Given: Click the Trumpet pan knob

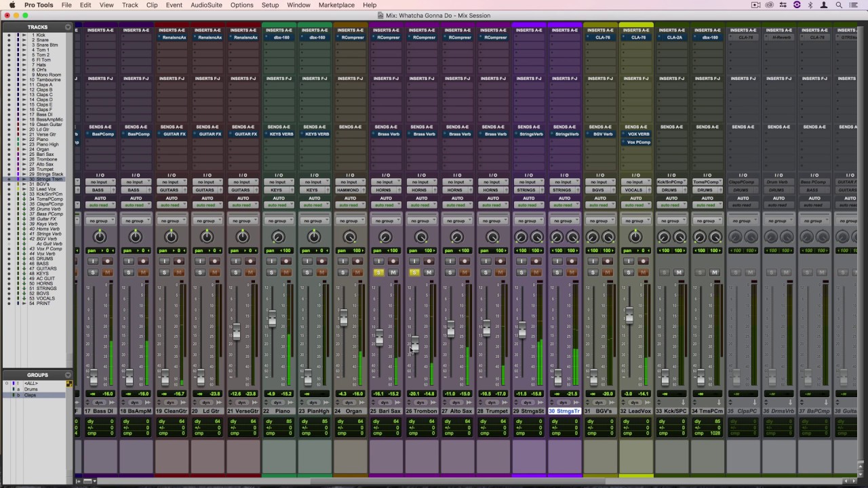Looking at the screenshot, I should coord(492,237).
